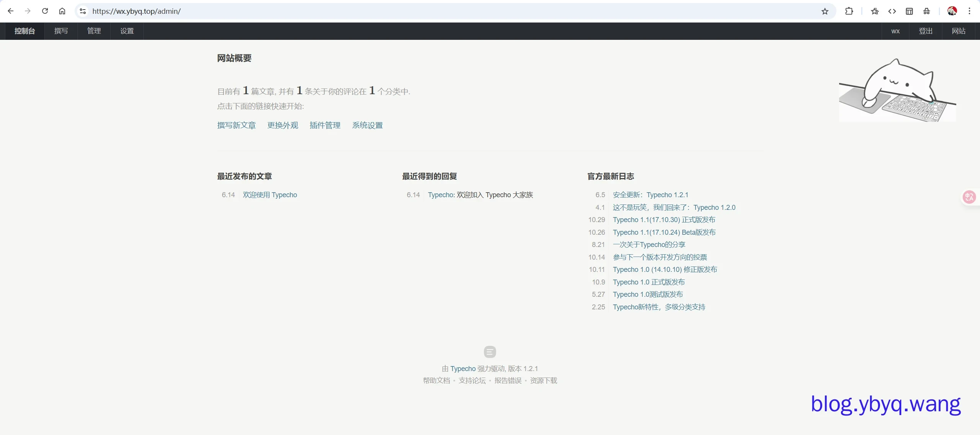Open 资源下载 footer link
Image resolution: width=980 pixels, height=435 pixels.
(x=544, y=381)
